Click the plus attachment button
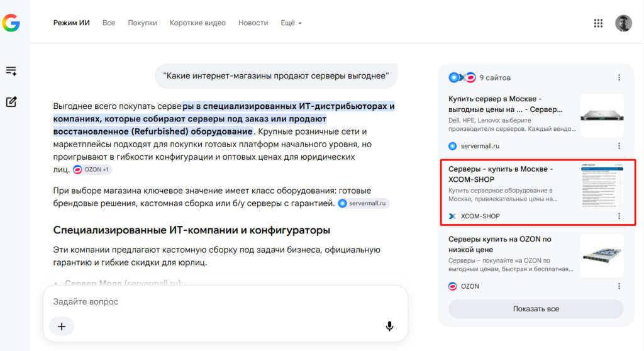The width and height of the screenshot is (644, 351). coord(62,326)
